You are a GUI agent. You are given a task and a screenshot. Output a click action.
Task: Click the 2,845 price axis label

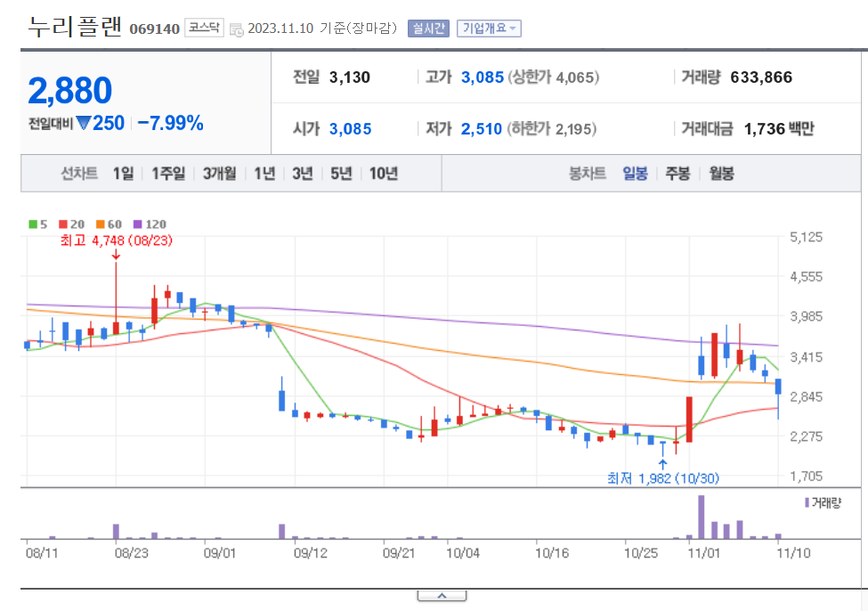point(806,396)
